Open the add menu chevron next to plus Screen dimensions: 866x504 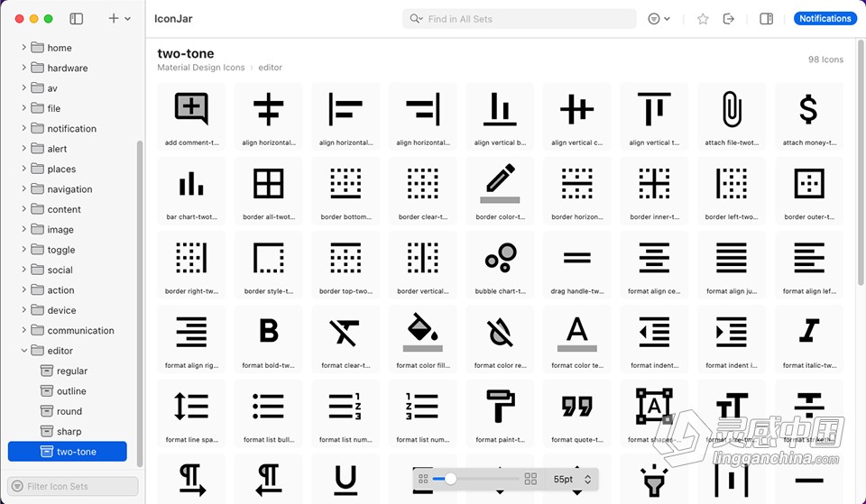click(x=127, y=19)
